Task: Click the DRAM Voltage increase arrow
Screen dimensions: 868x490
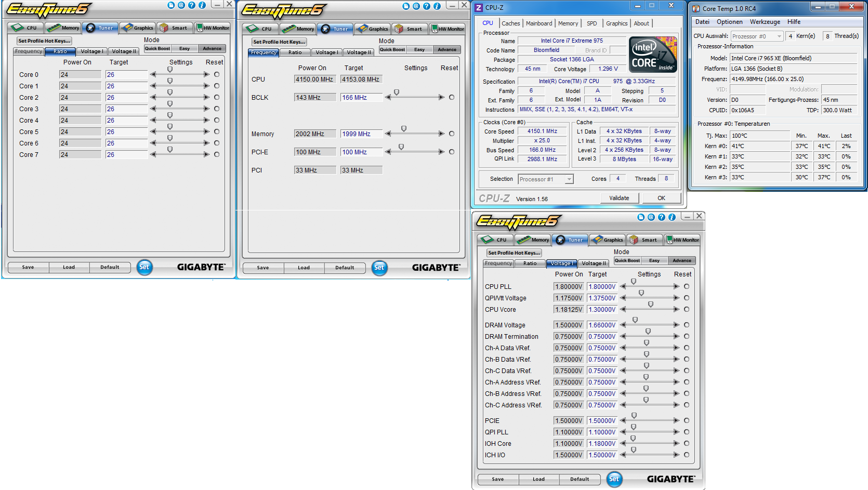Action: click(676, 325)
